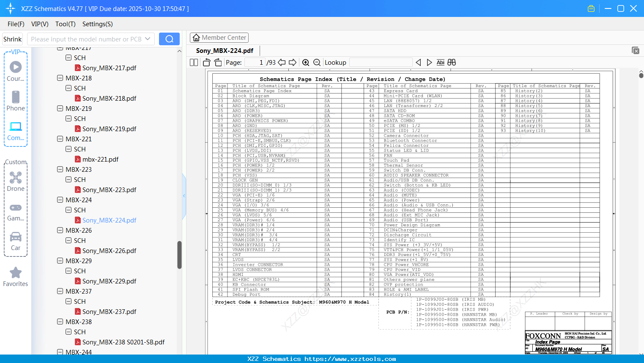Click the Lookup text field

click(x=381, y=63)
